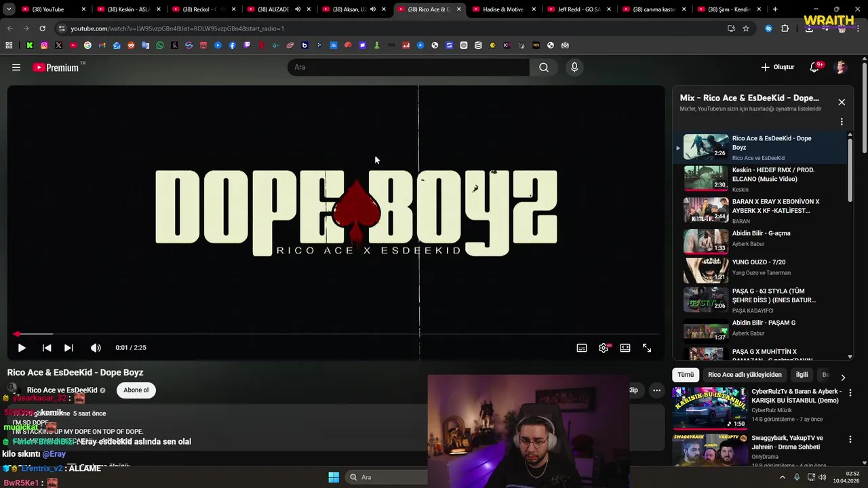Open options for the KARIŞIK BU İSTANBUL video
Viewport: 868px width, 488px height.
(850, 392)
